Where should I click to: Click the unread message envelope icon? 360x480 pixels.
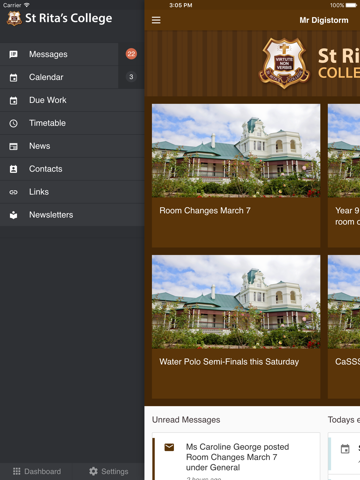click(169, 447)
